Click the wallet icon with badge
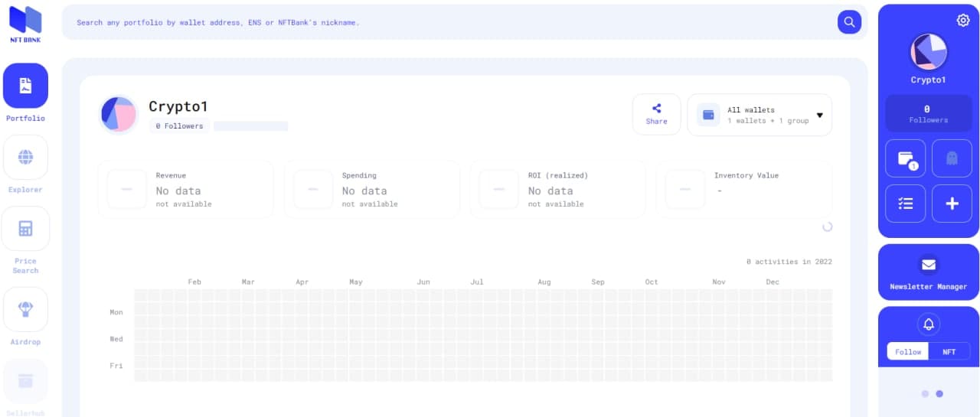Screen dimensions: 980x417 [906, 159]
